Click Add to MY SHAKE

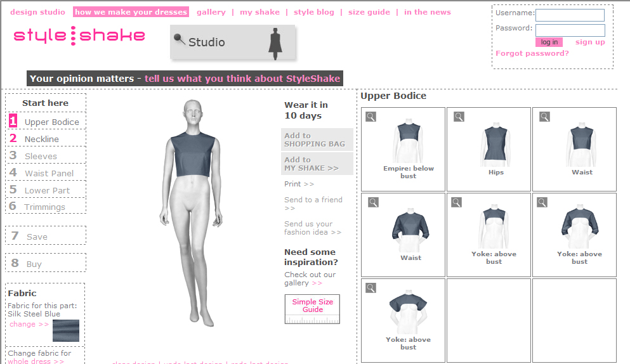coord(317,164)
